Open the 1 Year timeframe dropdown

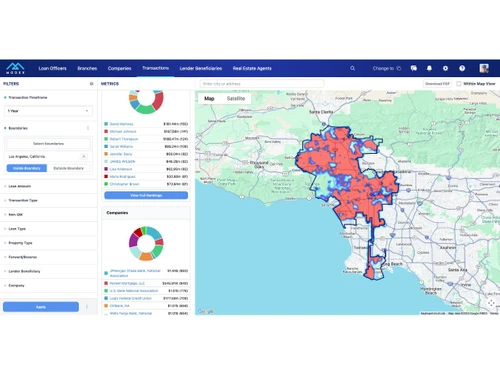point(48,111)
